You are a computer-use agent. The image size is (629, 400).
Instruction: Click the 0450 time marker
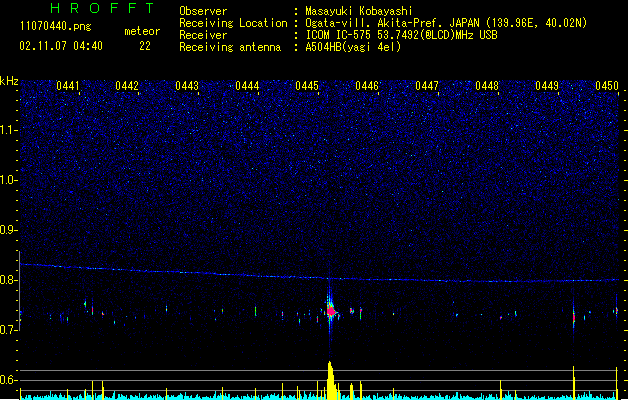coord(607,86)
